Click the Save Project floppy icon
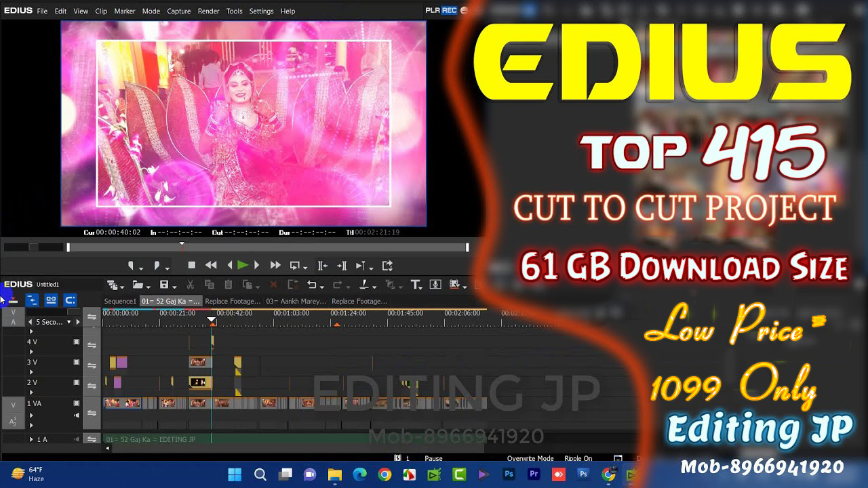 tap(163, 285)
